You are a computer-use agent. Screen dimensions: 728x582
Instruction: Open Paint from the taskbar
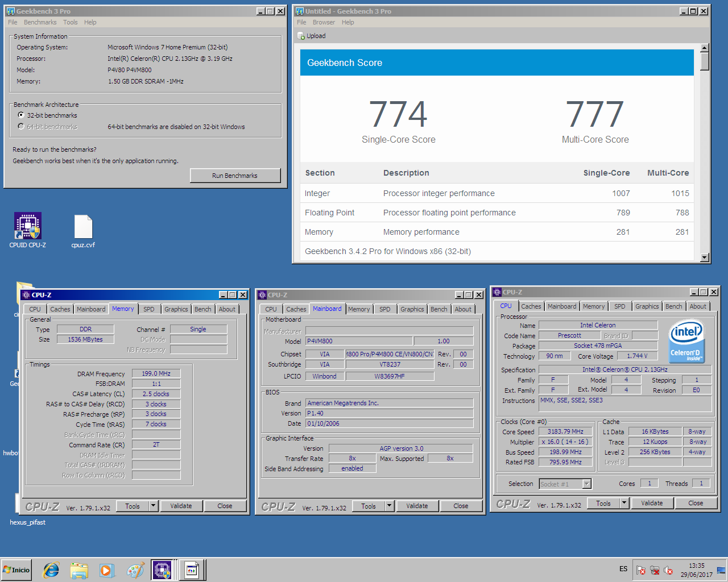point(135,570)
